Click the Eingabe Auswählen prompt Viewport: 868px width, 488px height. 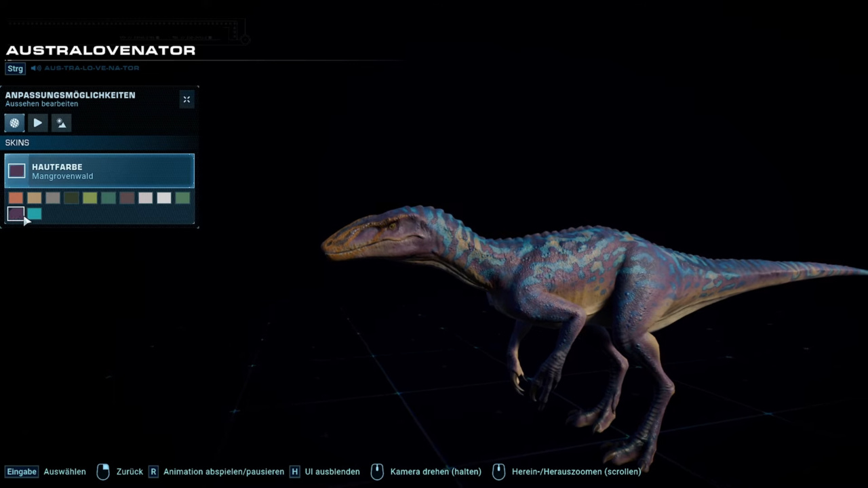coord(22,472)
